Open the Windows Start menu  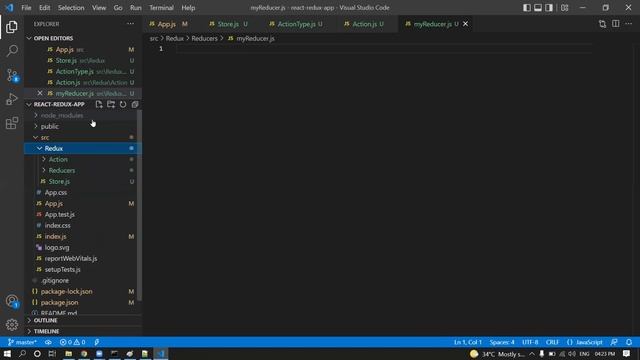tap(7, 354)
